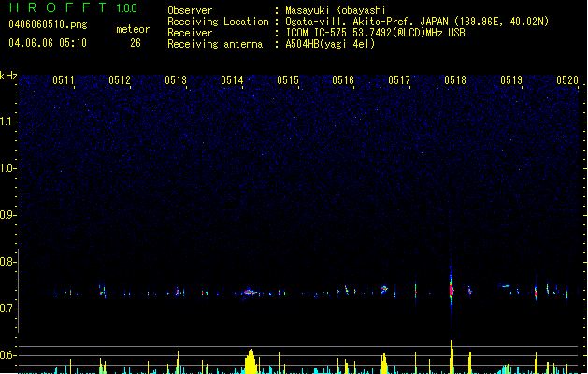Click the tall yellow power peak below 0518

[x=452, y=357]
